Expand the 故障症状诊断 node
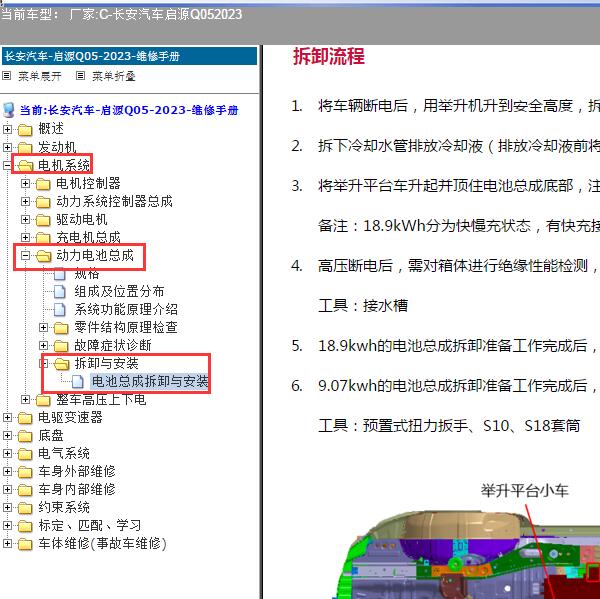This screenshot has width=600, height=599. click(43, 346)
